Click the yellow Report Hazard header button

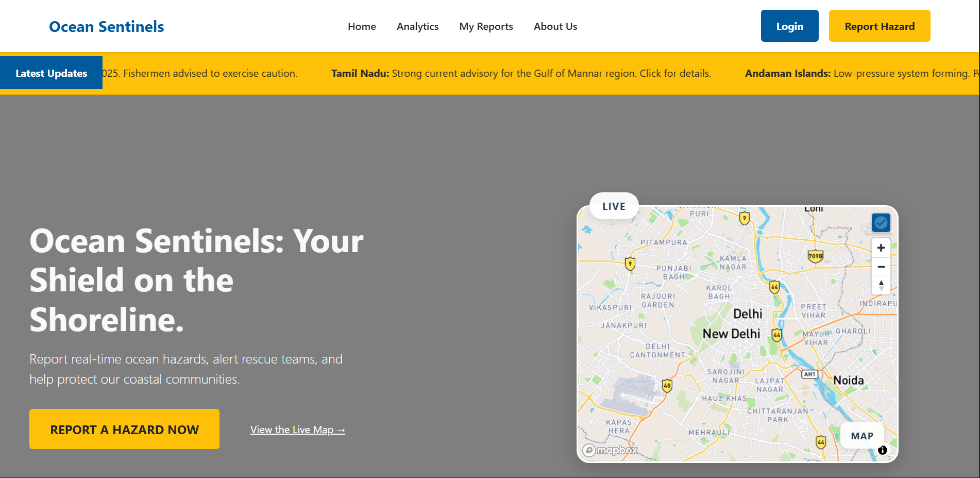[x=879, y=26]
